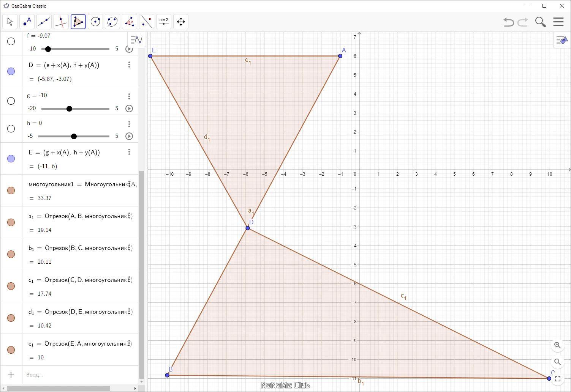Select the b₁ length value 20.11

tap(44, 262)
